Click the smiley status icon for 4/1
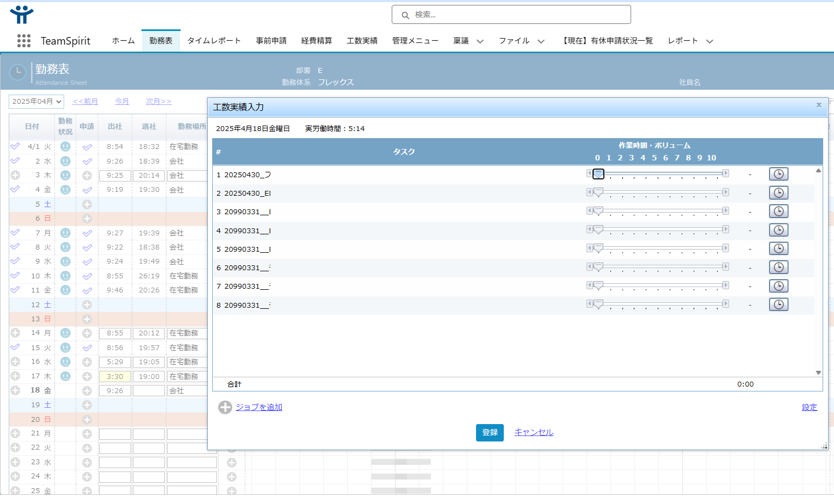The width and height of the screenshot is (834, 504). point(65,147)
